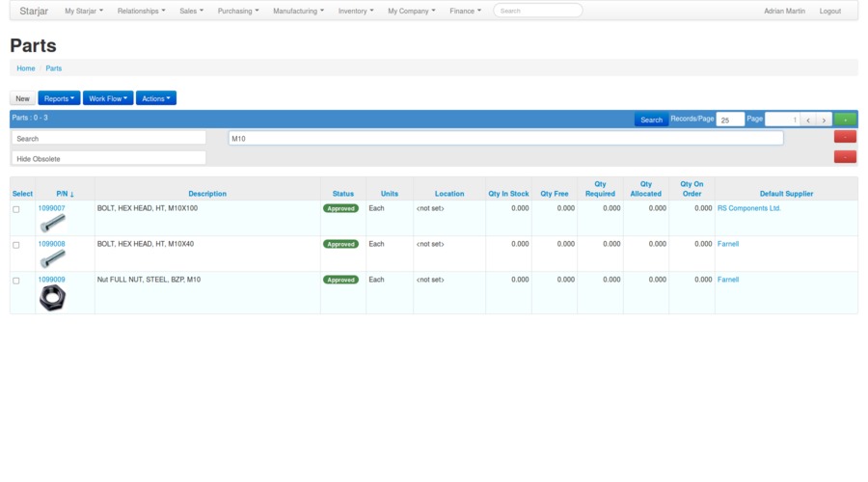Go to the next results page
Image resolution: width=868 pixels, height=482 pixels.
[824, 120]
